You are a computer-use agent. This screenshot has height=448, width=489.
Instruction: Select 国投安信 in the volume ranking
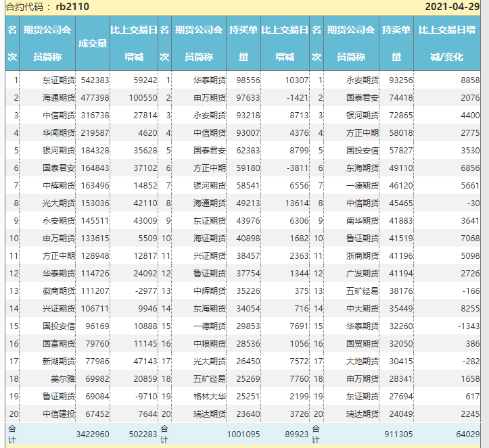pyautogui.click(x=59, y=326)
